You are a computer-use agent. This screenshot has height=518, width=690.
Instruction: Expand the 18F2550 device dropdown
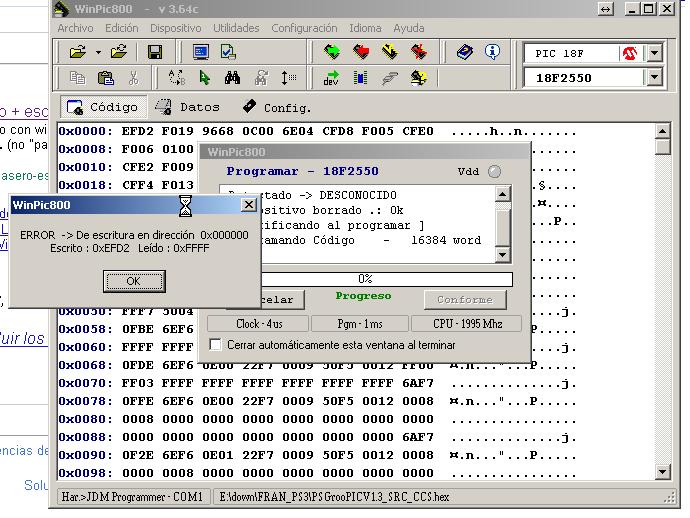point(654,77)
